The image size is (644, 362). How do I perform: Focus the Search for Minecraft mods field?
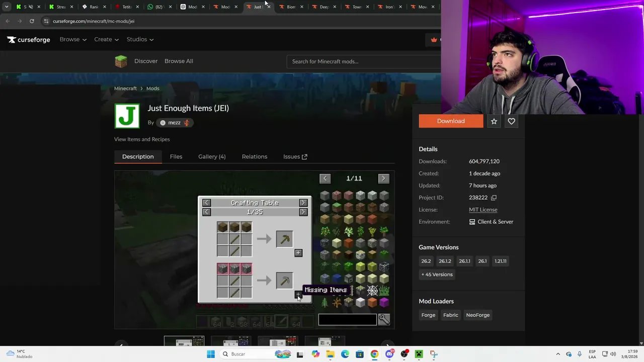[x=364, y=61]
